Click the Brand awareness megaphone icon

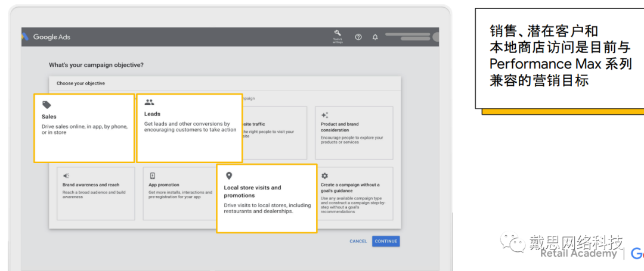pyautogui.click(x=66, y=176)
